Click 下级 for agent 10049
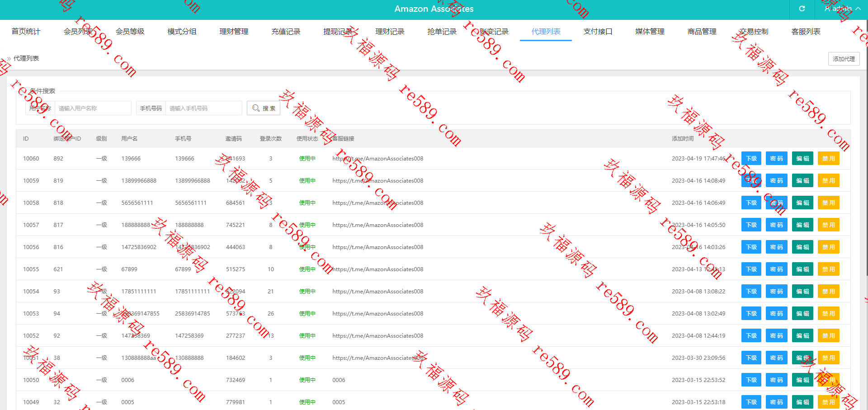 (x=751, y=402)
